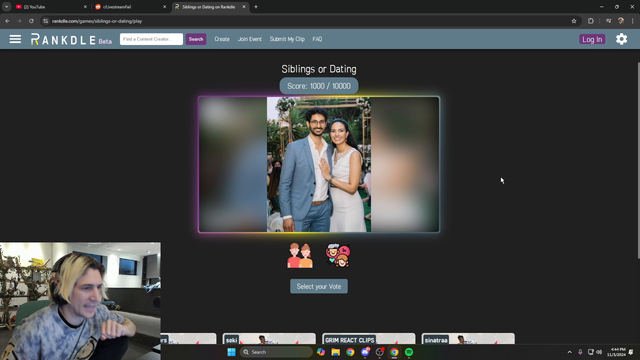
Task: Open the FAQ menu item
Action: click(317, 39)
